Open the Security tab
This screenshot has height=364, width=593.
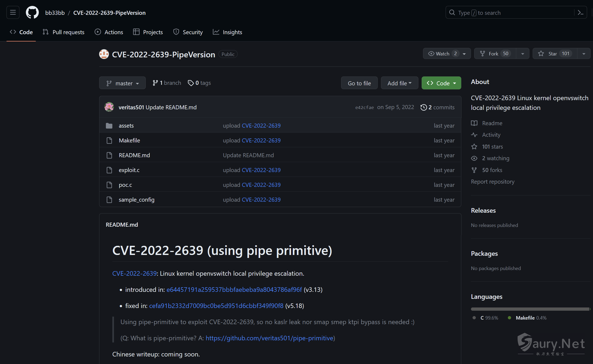pos(188,32)
